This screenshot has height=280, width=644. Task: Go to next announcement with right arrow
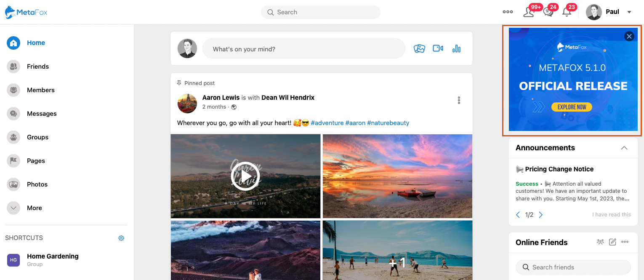541,215
